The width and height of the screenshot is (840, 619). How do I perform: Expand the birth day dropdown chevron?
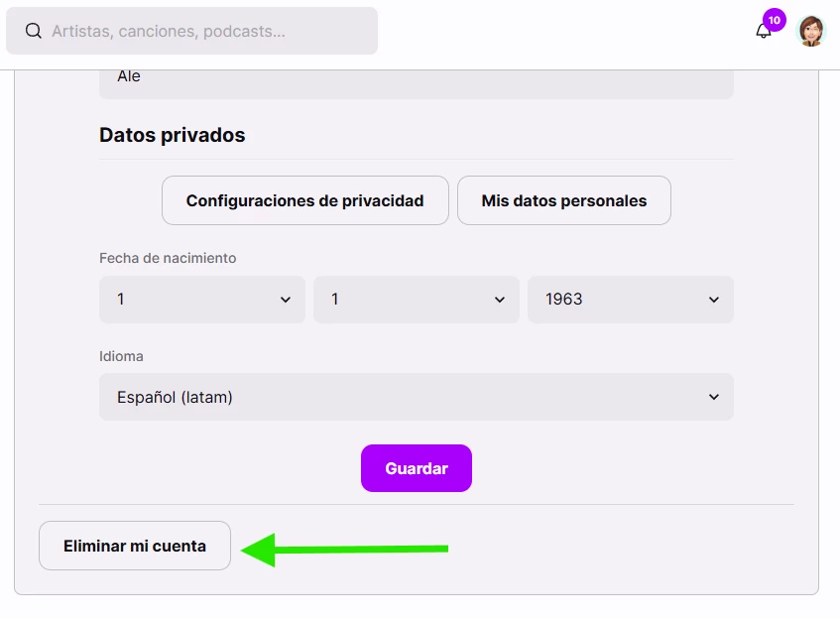coord(286,300)
